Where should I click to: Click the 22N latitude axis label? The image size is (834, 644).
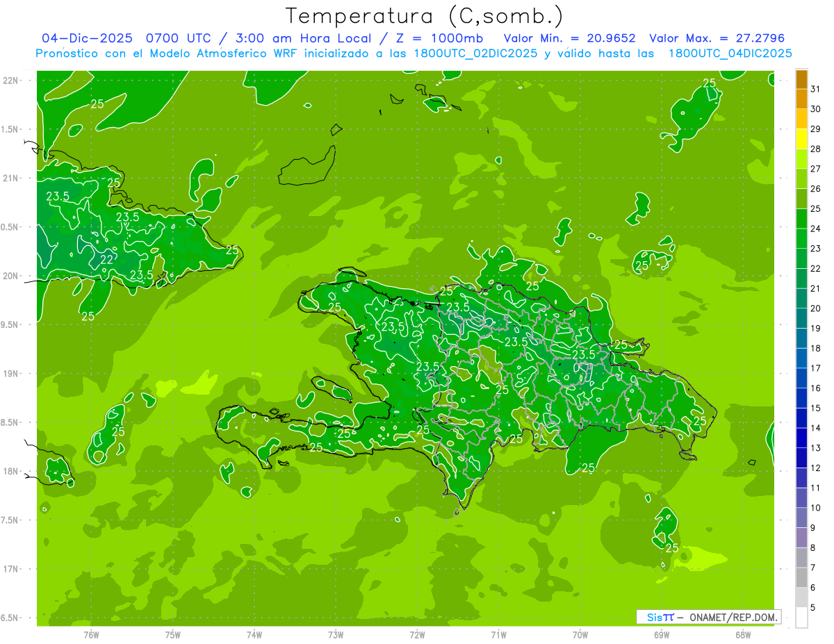[10, 81]
